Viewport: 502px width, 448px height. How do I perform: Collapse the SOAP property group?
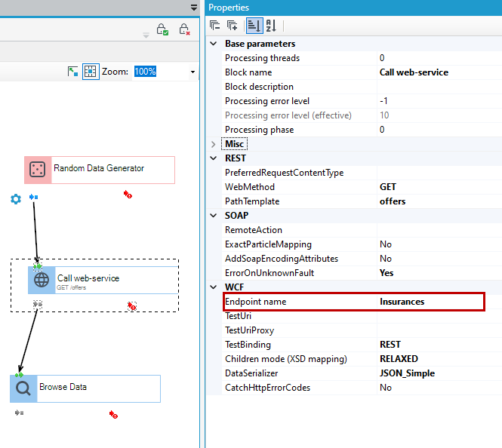214,216
